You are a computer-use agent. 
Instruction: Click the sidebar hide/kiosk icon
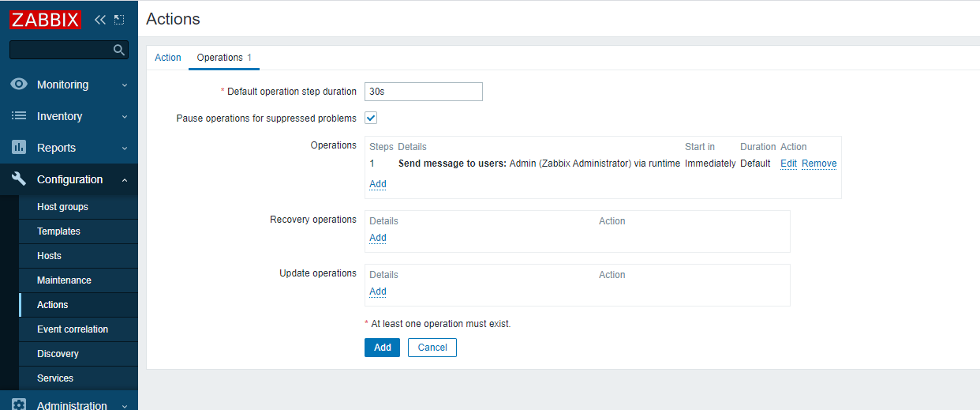(119, 19)
